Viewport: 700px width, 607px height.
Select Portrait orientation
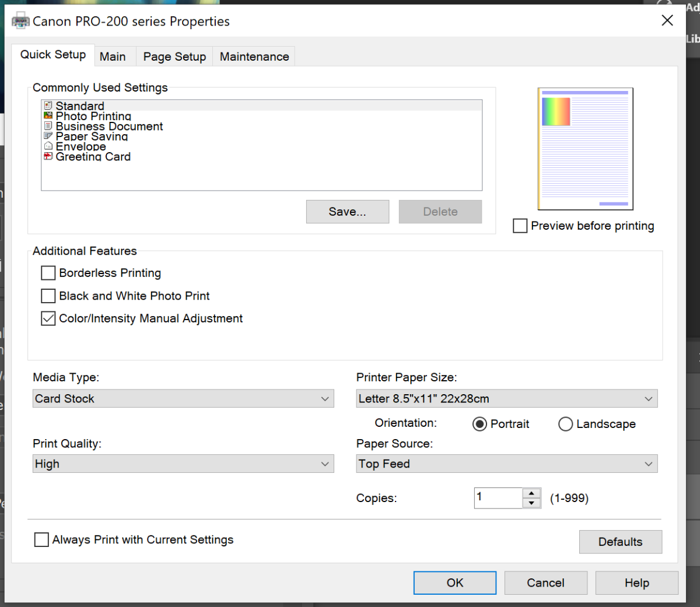pos(480,424)
